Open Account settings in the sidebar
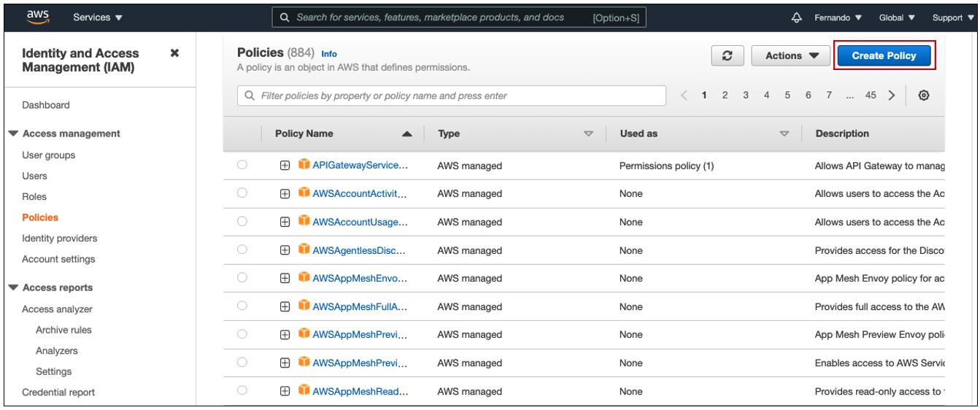 (x=58, y=259)
